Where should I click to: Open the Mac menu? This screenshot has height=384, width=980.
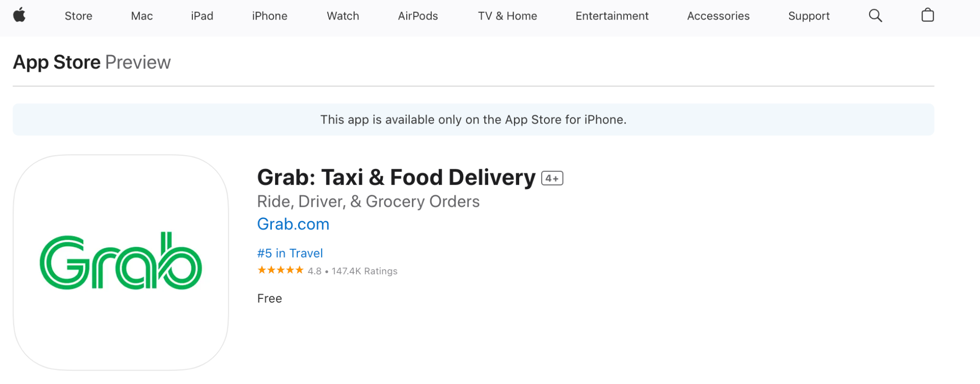click(x=142, y=16)
